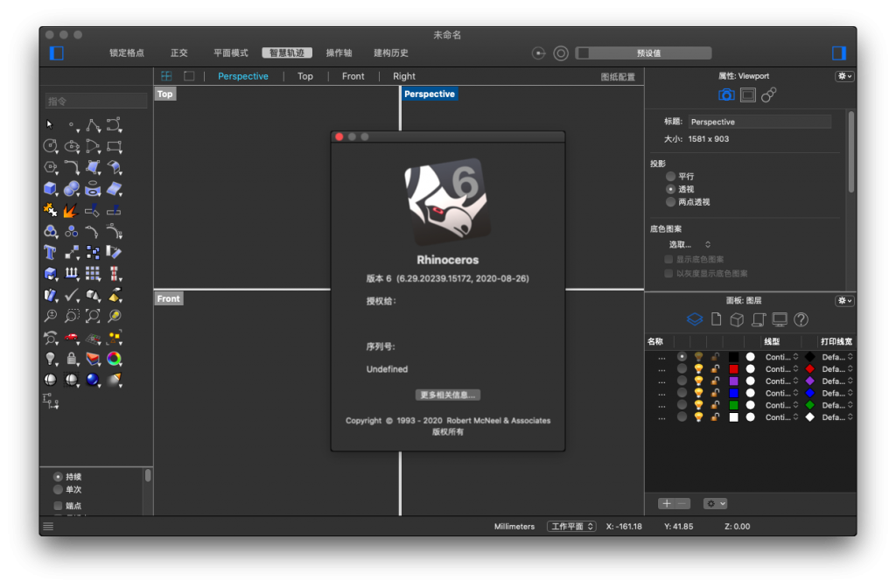Switch to the Top viewport tab
The height and width of the screenshot is (588, 896).
coord(305,76)
